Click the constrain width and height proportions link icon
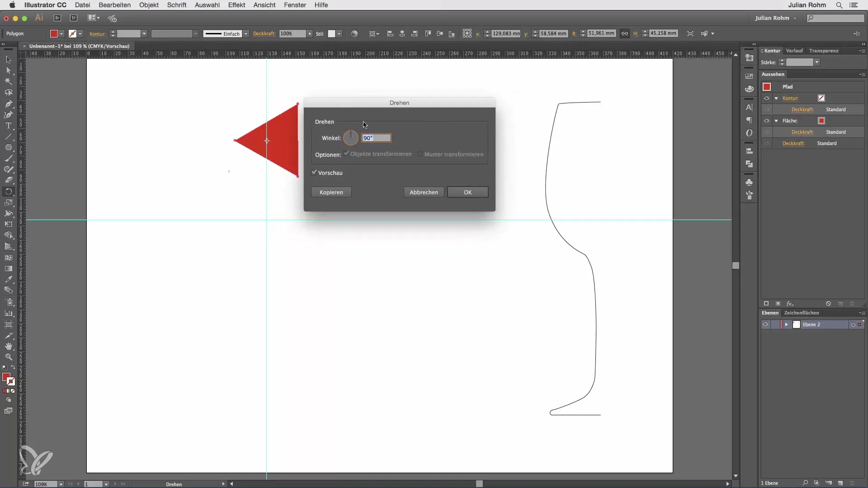 point(624,33)
